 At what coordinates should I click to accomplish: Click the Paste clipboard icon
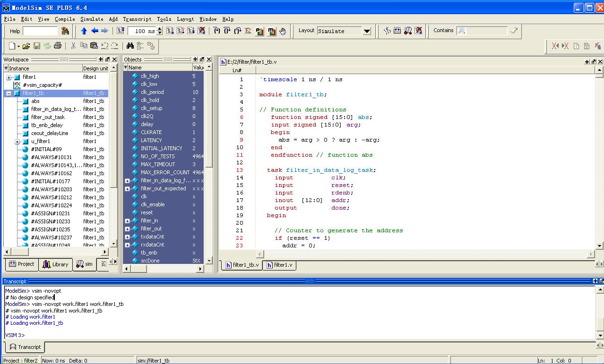click(94, 46)
